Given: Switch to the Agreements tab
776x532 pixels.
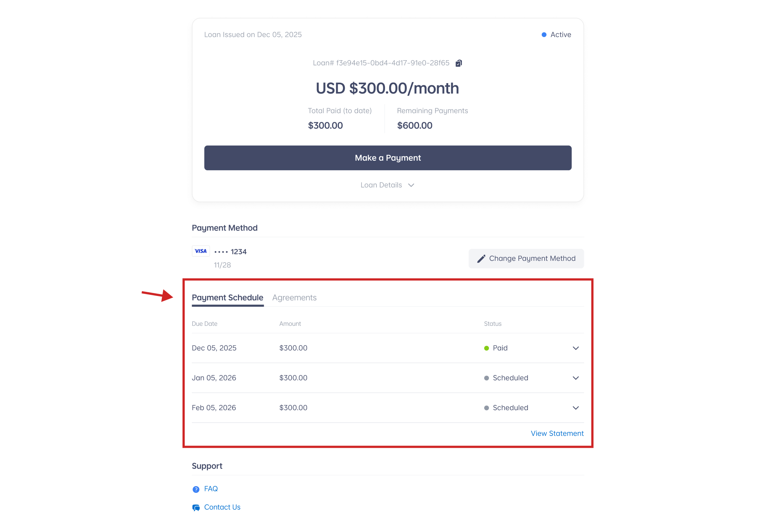Looking at the screenshot, I should click(295, 298).
